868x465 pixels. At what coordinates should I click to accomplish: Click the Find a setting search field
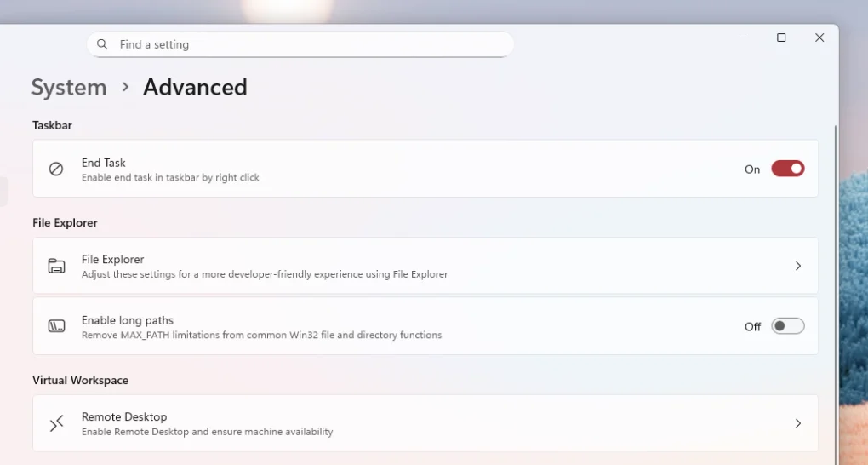pyautogui.click(x=306, y=44)
